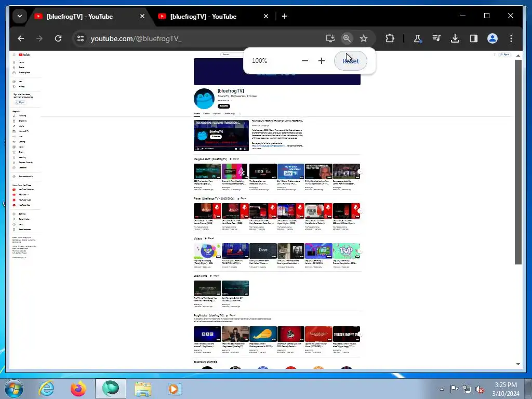Open the BBC thumbnail in FrogMocks row
The image size is (532, 399).
point(207,334)
